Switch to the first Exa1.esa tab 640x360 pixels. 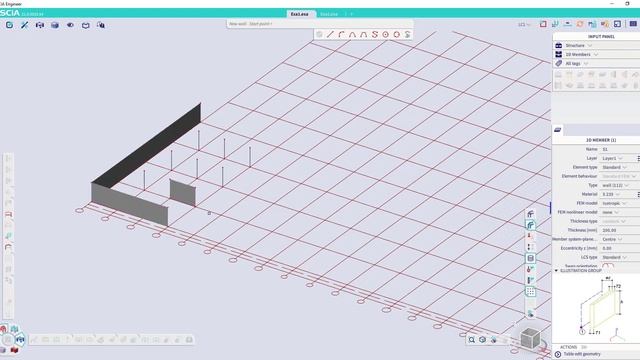[302, 14]
